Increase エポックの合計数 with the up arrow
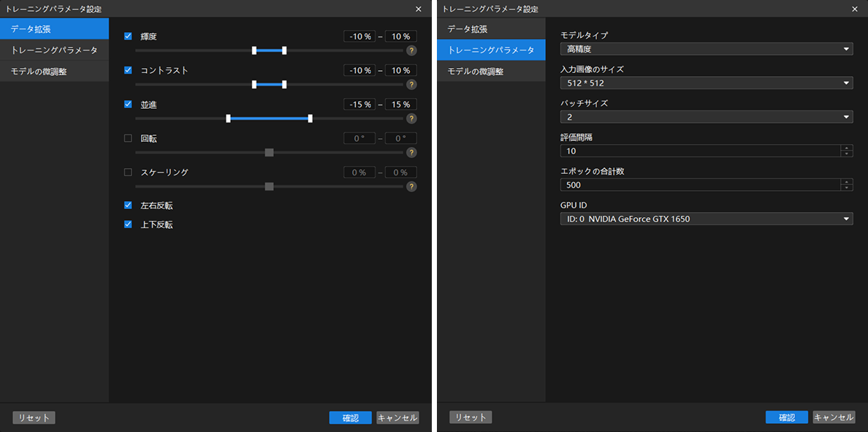This screenshot has height=432, width=868. pyautogui.click(x=846, y=182)
